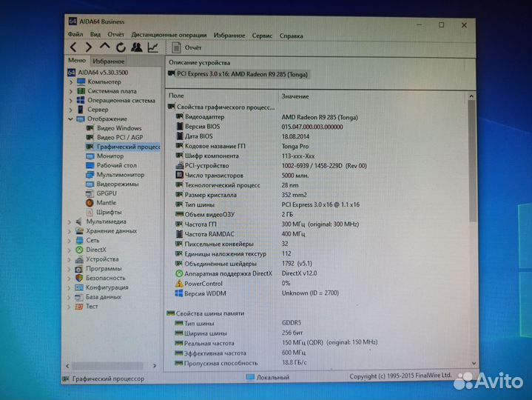Open the Файл menu

pos(75,34)
